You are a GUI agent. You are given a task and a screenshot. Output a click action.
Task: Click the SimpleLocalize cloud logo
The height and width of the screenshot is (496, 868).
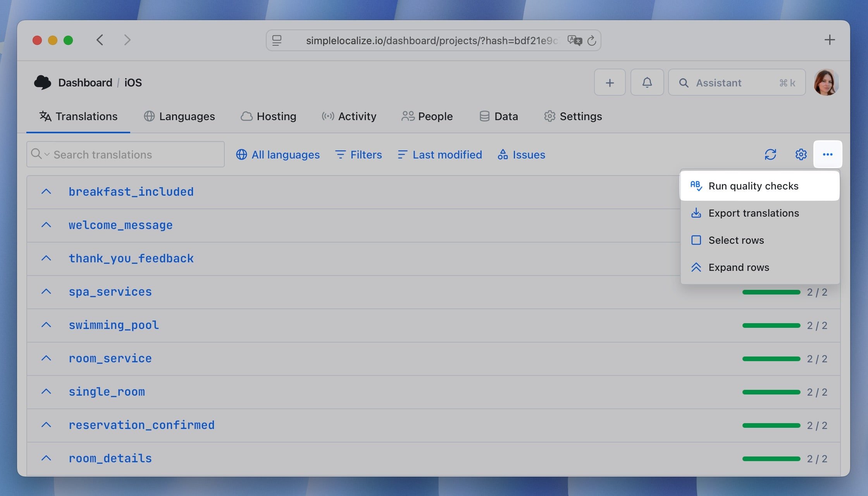[43, 83]
